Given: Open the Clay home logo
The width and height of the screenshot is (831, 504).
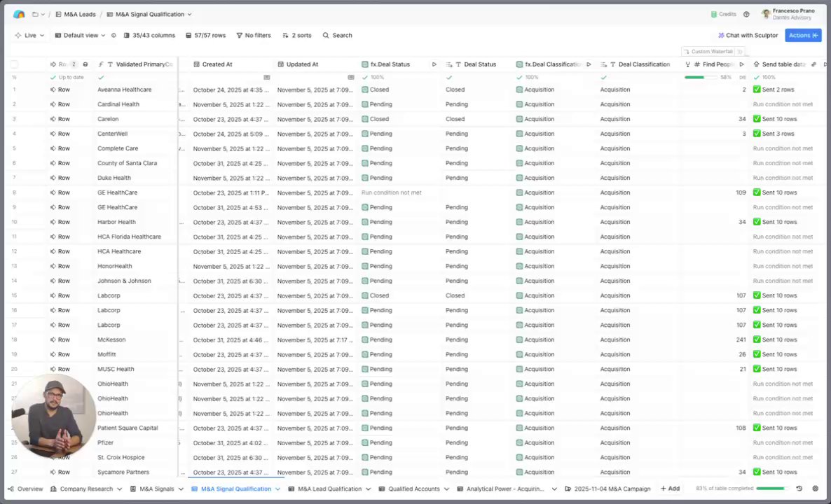Looking at the screenshot, I should [19, 14].
